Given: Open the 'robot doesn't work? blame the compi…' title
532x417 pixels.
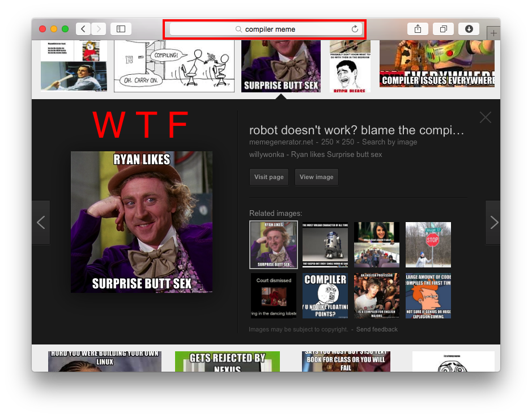Looking at the screenshot, I should (x=356, y=130).
